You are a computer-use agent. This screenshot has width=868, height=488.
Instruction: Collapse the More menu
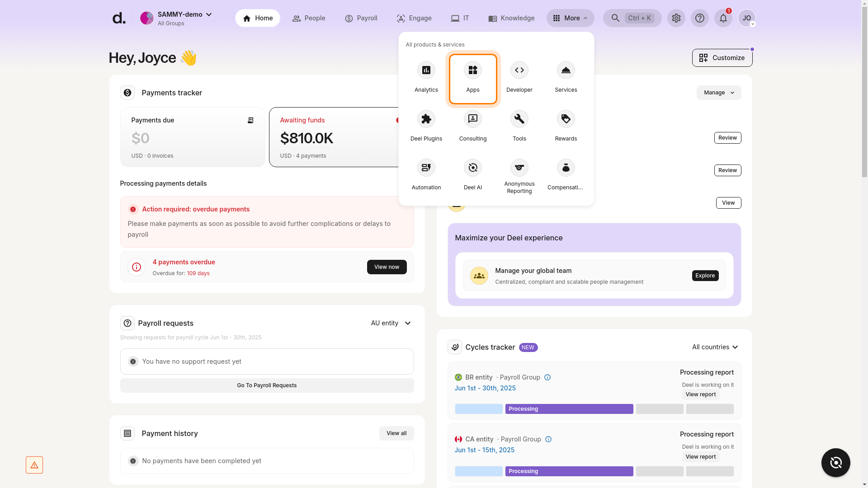[x=570, y=18]
